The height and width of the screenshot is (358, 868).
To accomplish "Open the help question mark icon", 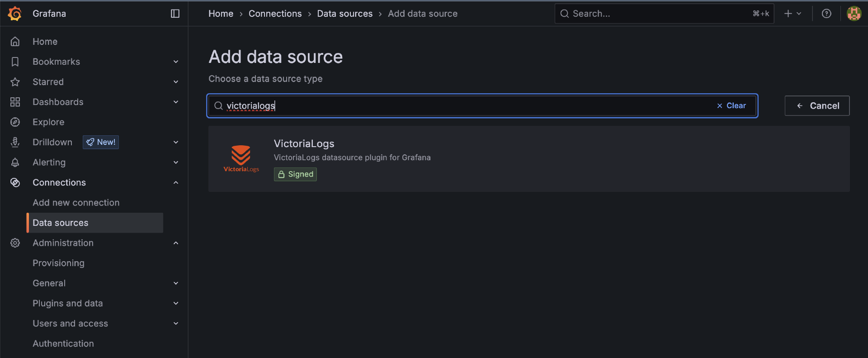I will pos(826,14).
